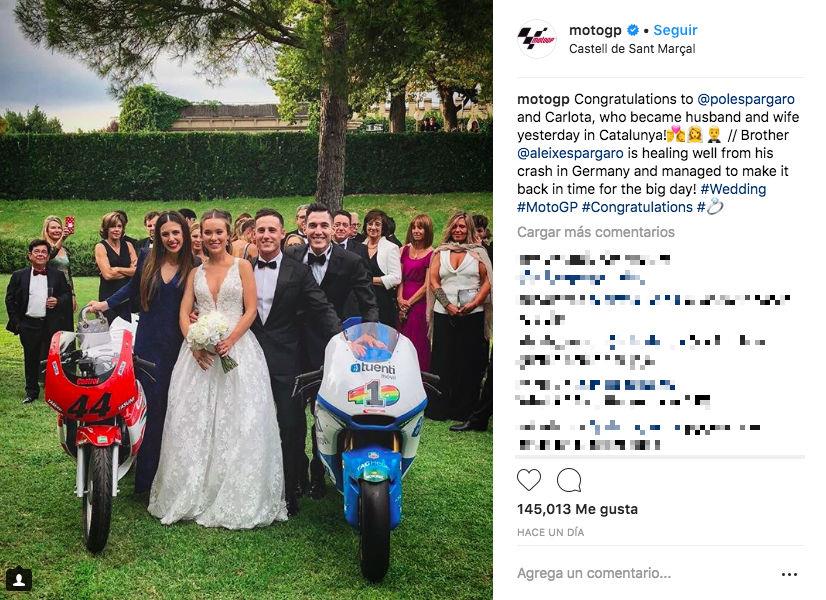Expand Cargar más comentarios
826x600 pixels.
[596, 232]
